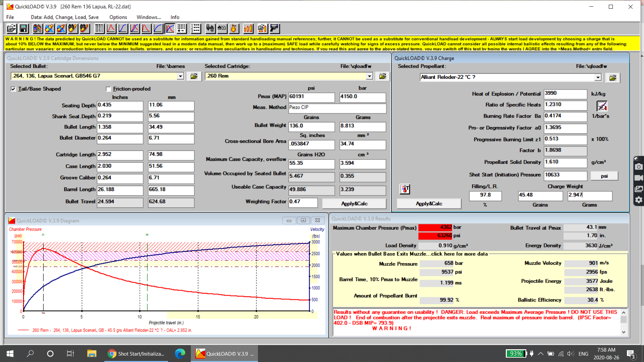The height and width of the screenshot is (362, 644).
Task: Click the open file toolbar icon
Action: click(11, 28)
